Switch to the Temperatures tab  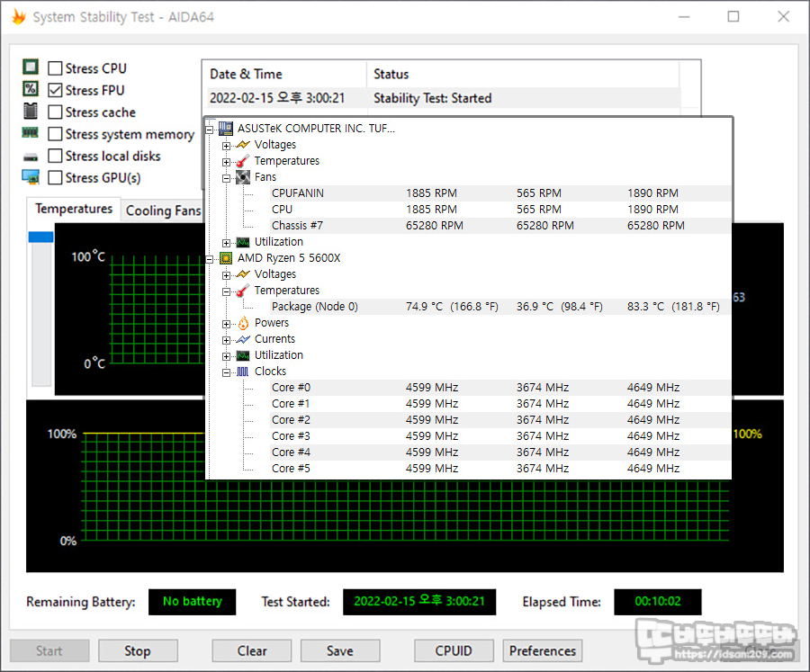click(x=74, y=209)
